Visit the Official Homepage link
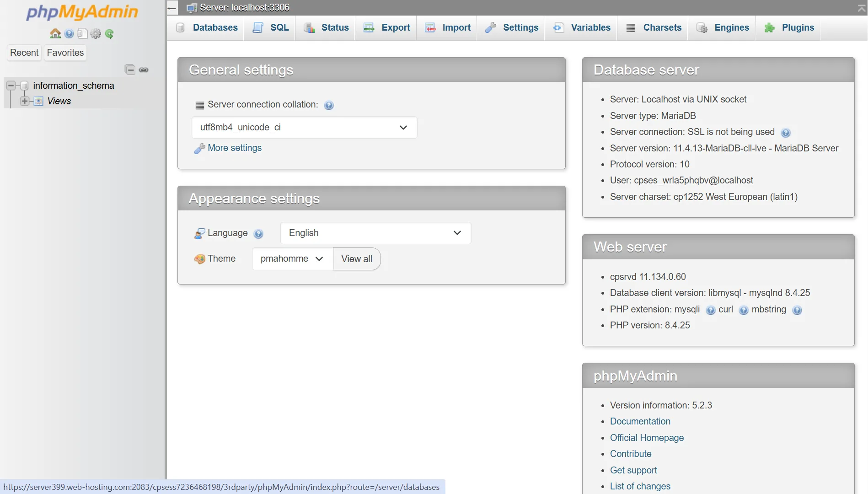The width and height of the screenshot is (868, 494). 647,438
